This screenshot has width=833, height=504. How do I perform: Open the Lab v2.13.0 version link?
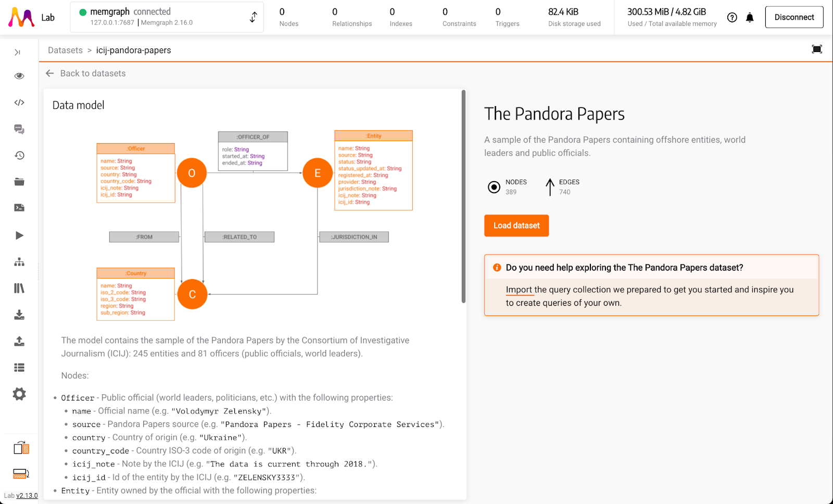click(27, 496)
